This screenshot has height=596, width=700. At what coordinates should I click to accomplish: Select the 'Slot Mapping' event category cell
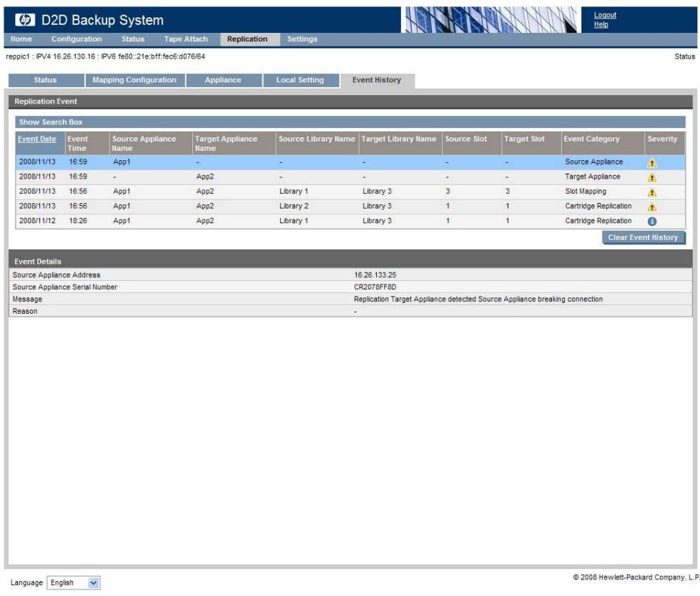[x=586, y=192]
